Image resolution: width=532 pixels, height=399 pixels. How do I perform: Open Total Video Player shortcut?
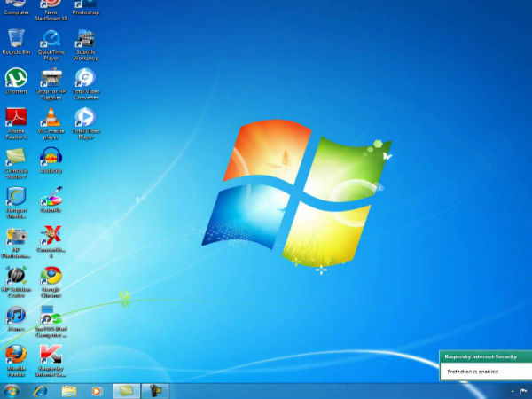click(86, 124)
